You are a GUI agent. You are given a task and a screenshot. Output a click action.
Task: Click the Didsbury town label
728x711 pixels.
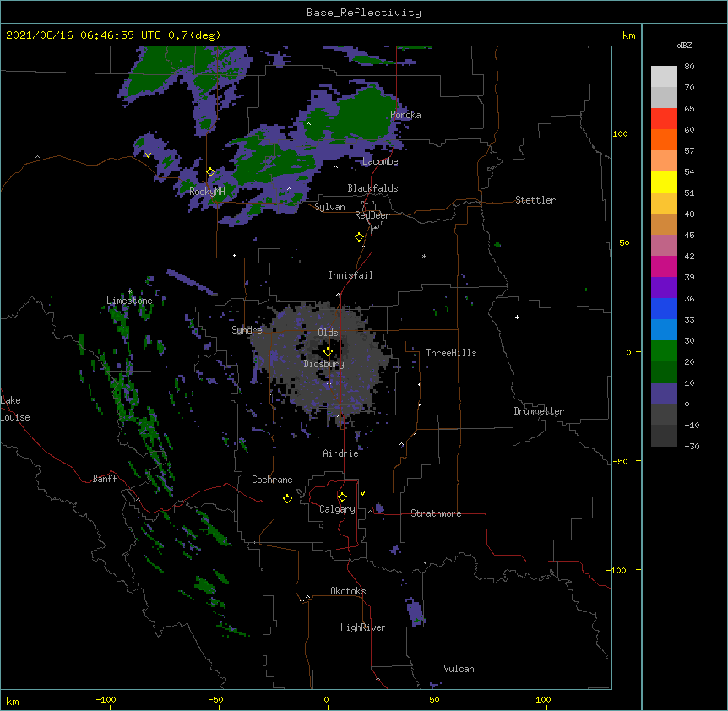point(324,364)
